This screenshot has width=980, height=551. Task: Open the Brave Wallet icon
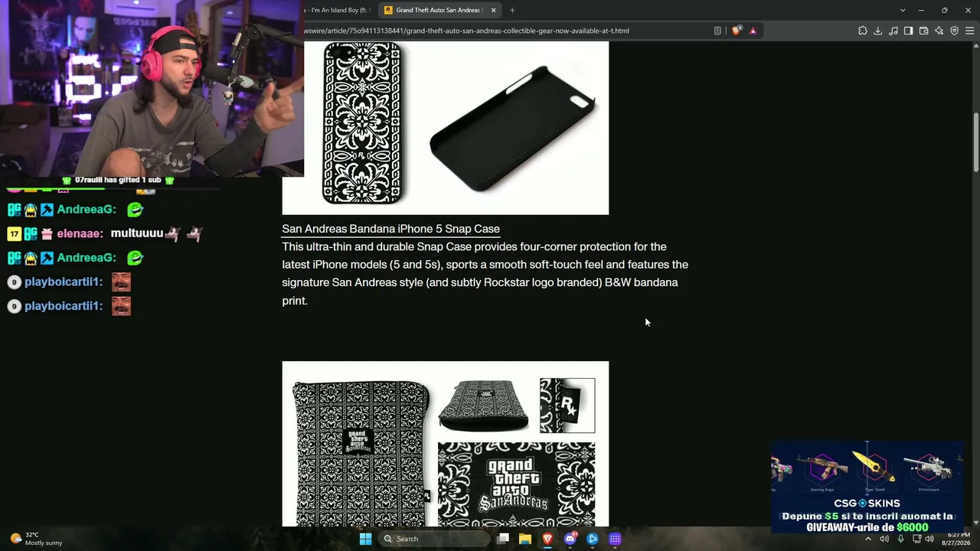pyautogui.click(x=923, y=31)
